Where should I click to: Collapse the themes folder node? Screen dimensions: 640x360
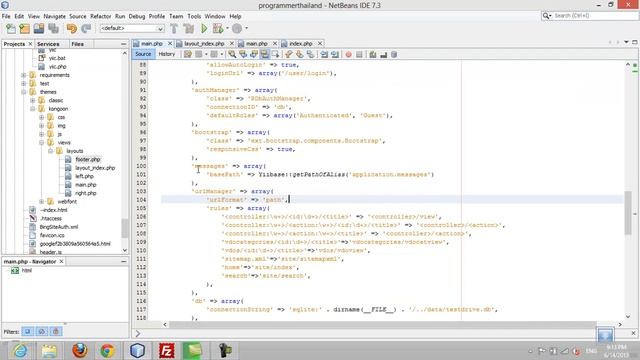(24, 92)
